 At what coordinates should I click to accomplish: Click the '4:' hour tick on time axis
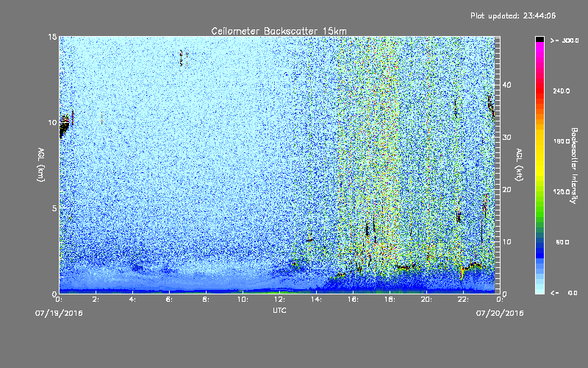tap(133, 300)
